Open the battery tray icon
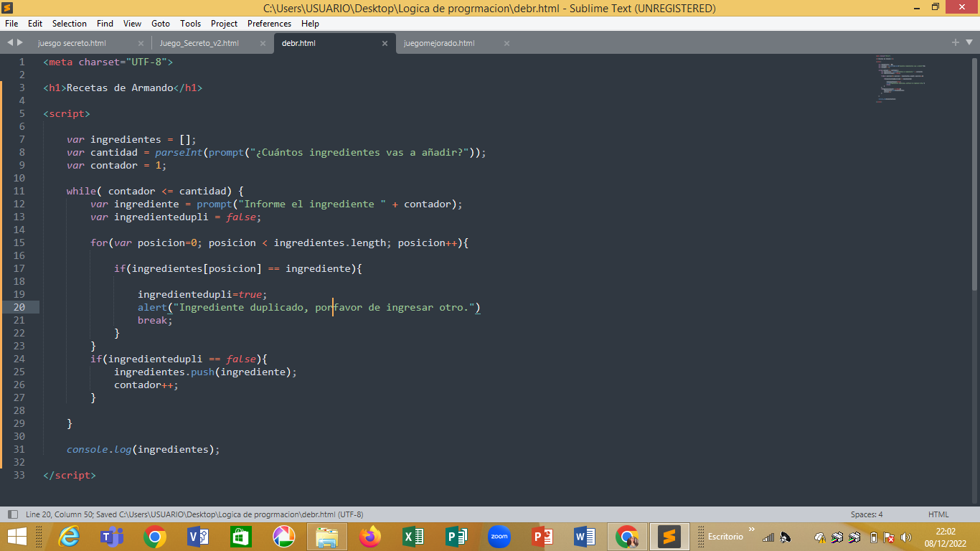 point(873,537)
